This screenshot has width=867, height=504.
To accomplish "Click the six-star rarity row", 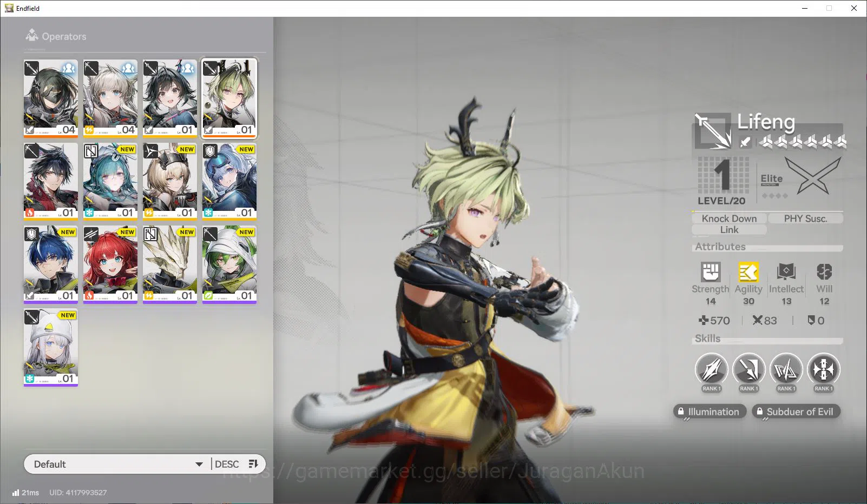I will pos(803,142).
